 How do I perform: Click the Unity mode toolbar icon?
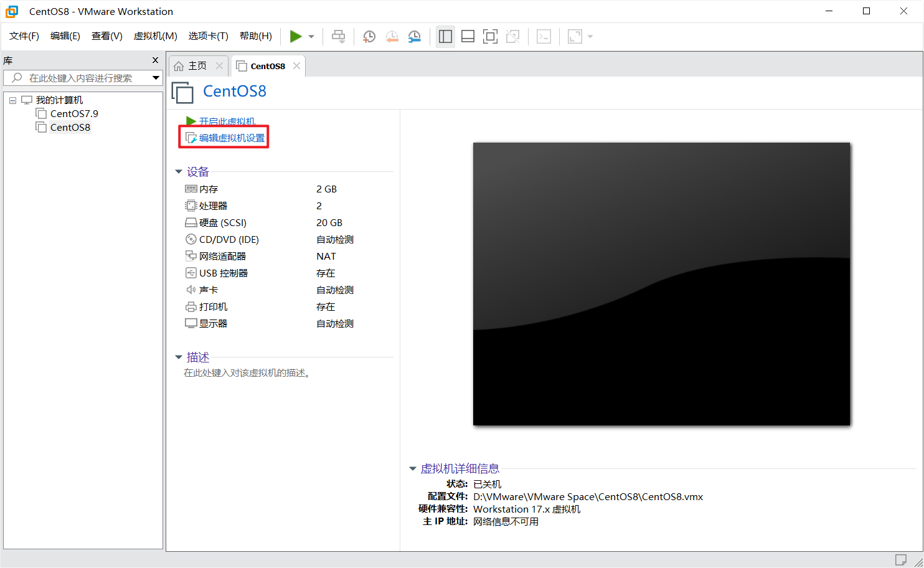pos(512,37)
